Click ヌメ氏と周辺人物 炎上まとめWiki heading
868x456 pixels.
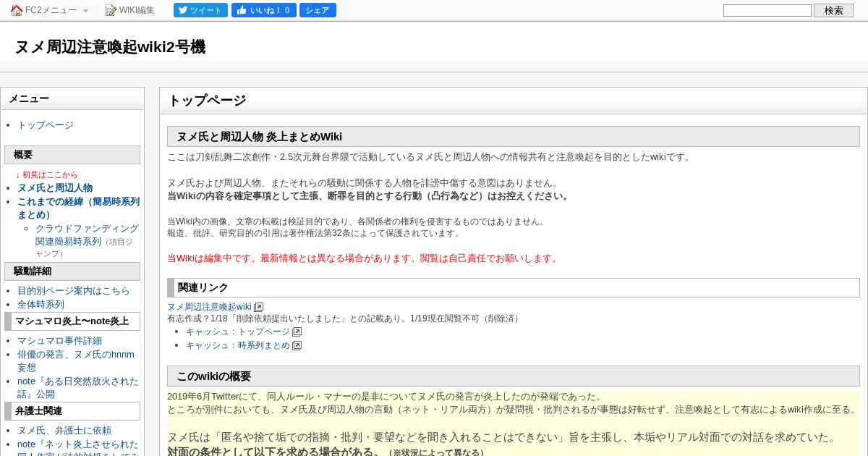pos(514,137)
